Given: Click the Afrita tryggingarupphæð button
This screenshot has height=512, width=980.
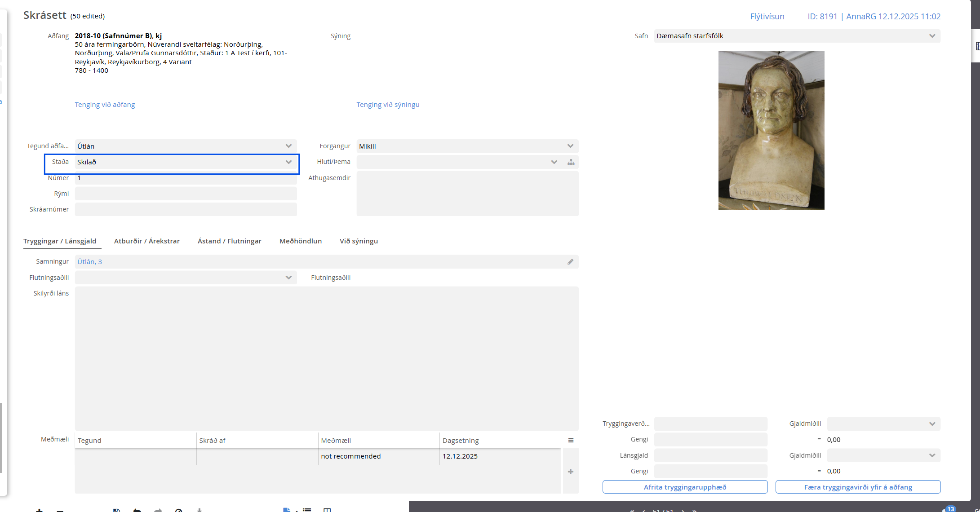Looking at the screenshot, I should click(684, 487).
